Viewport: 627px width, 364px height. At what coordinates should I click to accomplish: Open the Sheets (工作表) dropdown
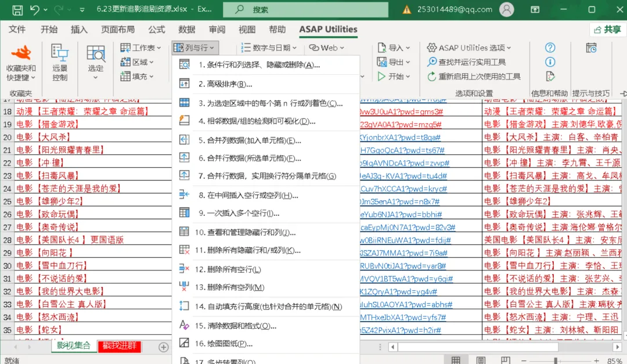[x=140, y=48]
